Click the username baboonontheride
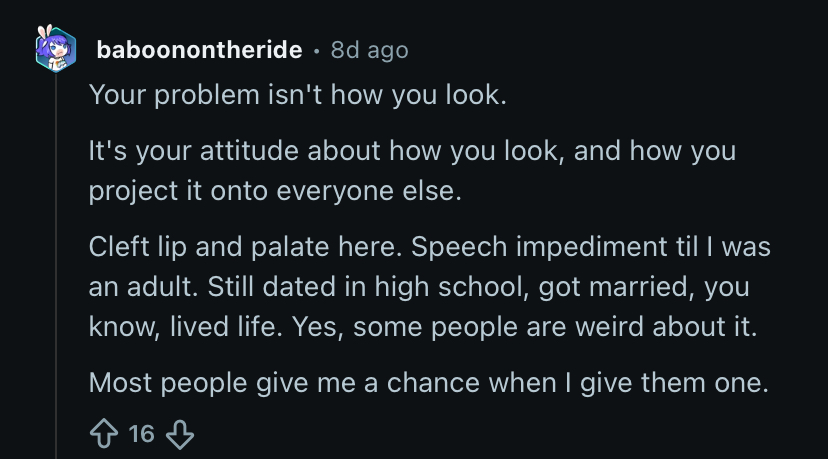The height and width of the screenshot is (459, 828). point(198,48)
